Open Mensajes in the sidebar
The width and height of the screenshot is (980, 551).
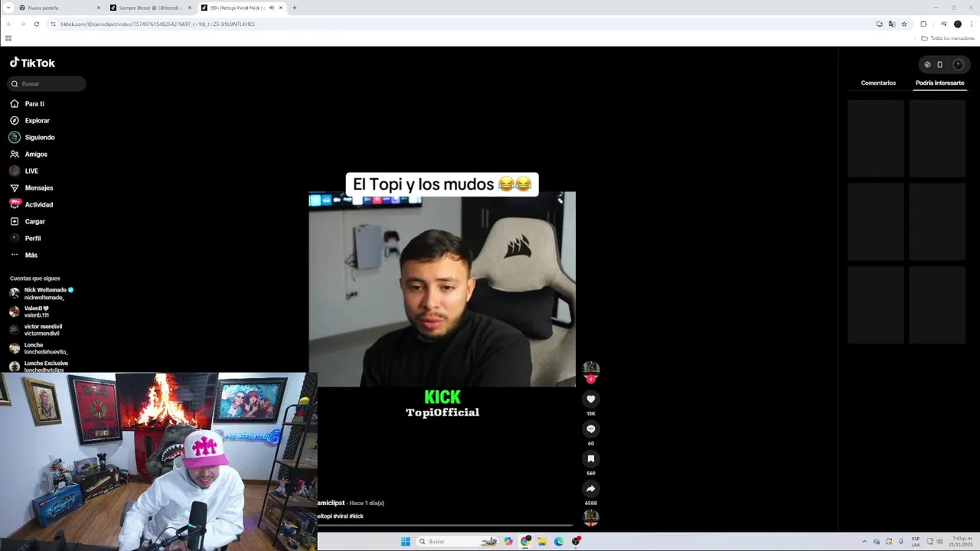coord(38,187)
